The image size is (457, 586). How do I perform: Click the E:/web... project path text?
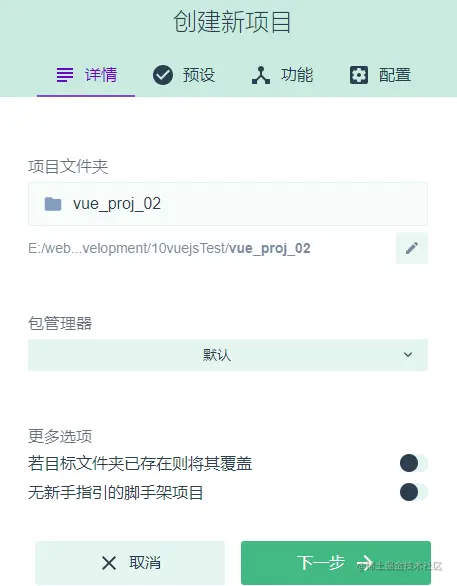tap(169, 249)
